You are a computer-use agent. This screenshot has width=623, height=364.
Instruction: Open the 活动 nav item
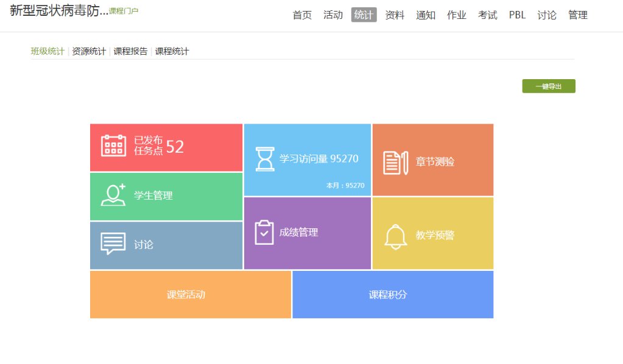(333, 15)
